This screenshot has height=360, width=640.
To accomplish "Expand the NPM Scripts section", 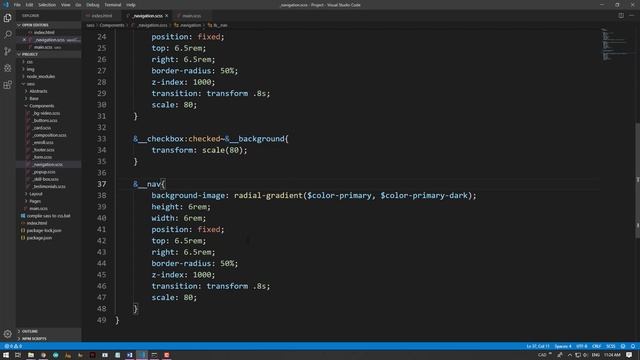I will point(48,339).
